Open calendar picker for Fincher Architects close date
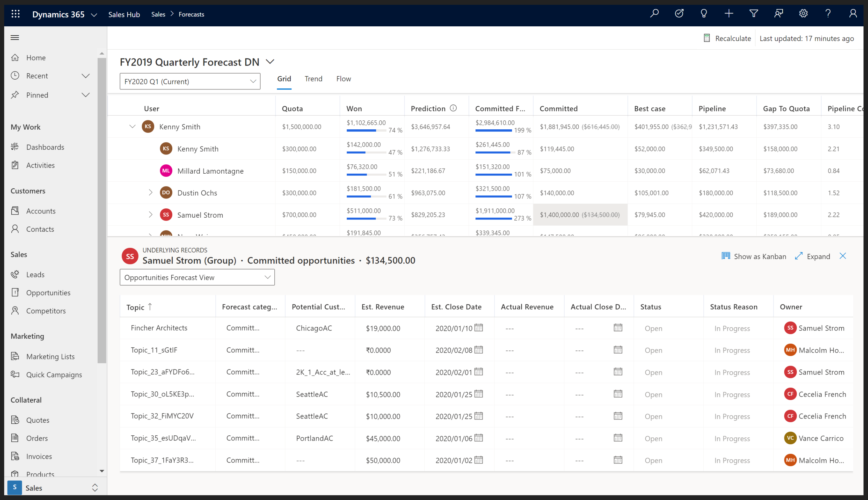Image resolution: width=868 pixels, height=500 pixels. 479,328
